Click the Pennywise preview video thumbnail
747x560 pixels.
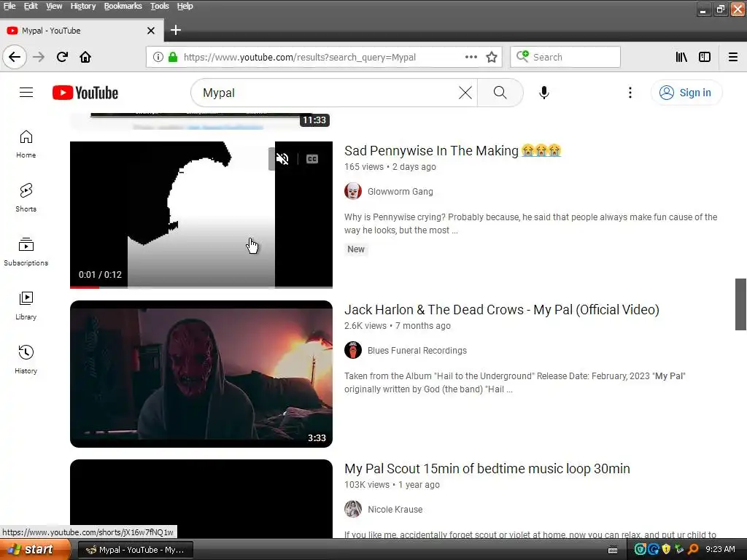201,214
